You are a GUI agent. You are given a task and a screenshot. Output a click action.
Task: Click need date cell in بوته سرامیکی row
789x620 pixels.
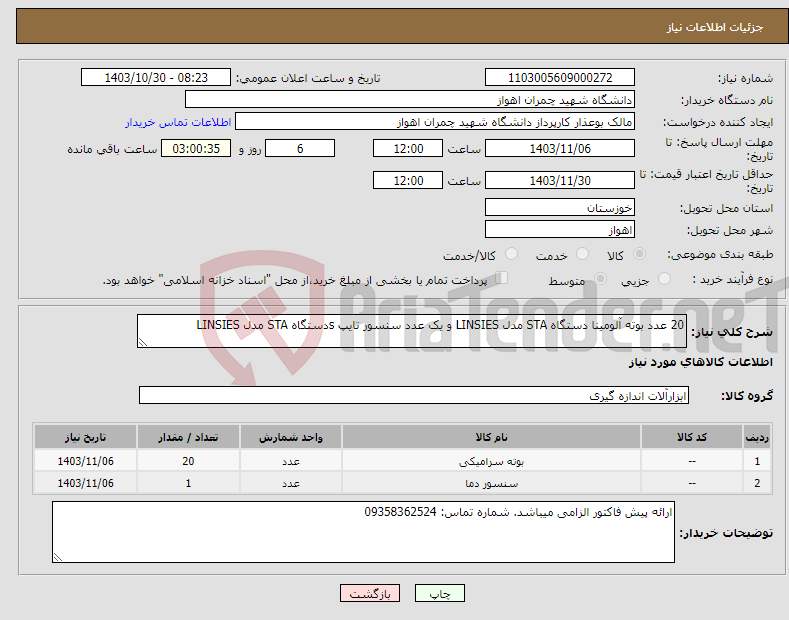(86, 461)
